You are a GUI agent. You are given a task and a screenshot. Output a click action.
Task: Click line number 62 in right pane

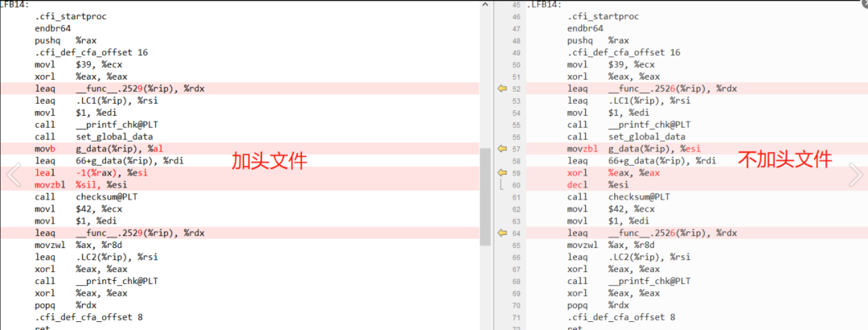[517, 209]
